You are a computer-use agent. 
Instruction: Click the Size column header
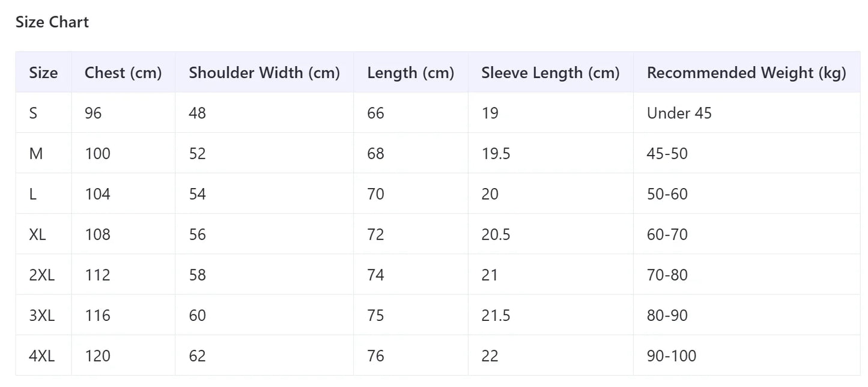point(43,73)
